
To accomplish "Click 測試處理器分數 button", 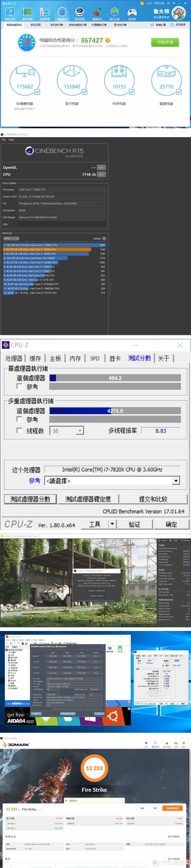I will [x=30, y=499].
